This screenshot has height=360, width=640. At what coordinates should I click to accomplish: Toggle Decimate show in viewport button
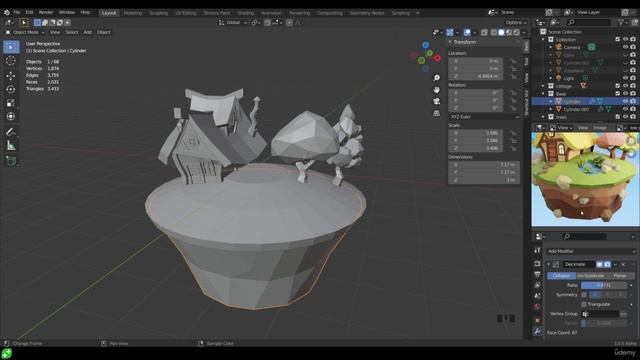point(600,264)
